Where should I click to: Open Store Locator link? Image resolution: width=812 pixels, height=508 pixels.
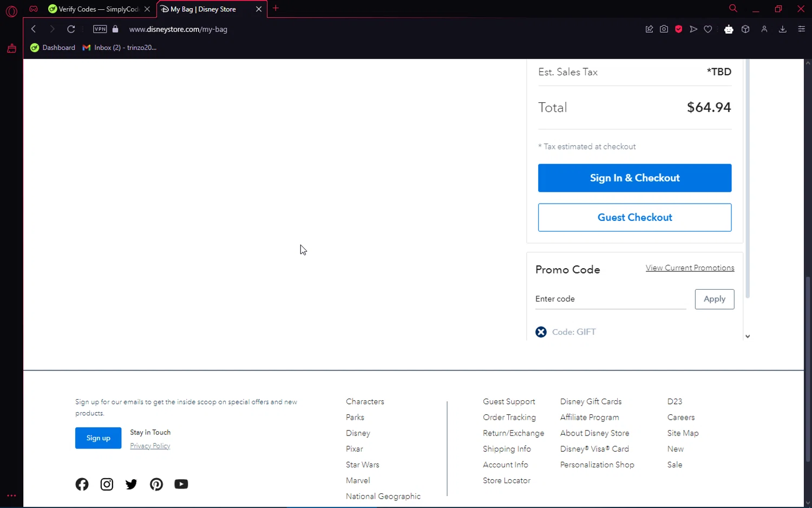tap(507, 480)
